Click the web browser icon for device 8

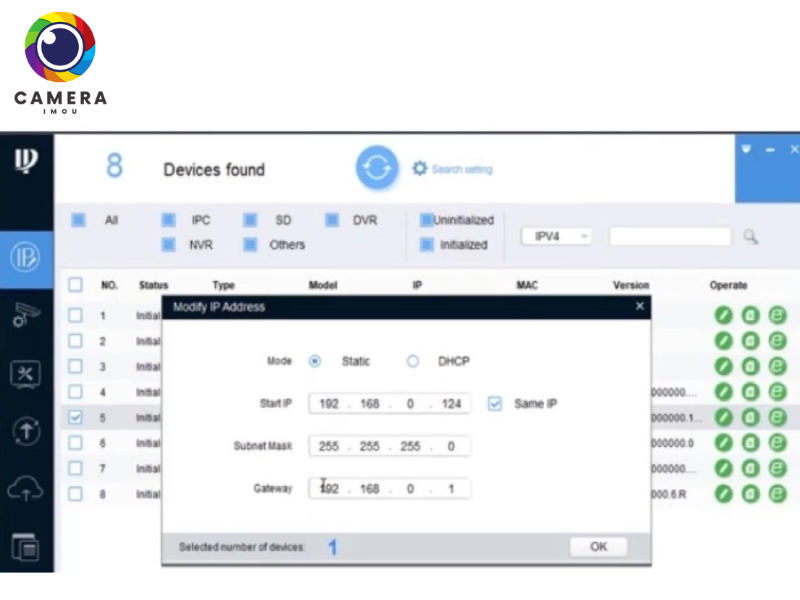[x=777, y=493]
